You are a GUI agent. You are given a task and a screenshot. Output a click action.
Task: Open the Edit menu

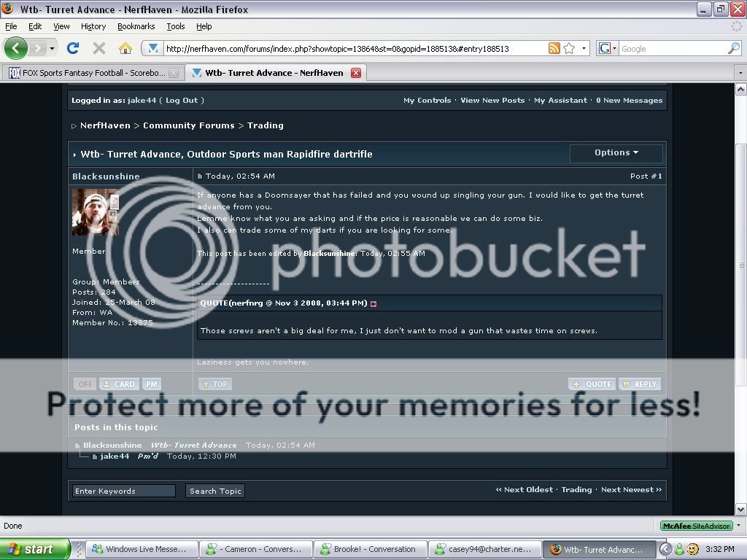[35, 27]
